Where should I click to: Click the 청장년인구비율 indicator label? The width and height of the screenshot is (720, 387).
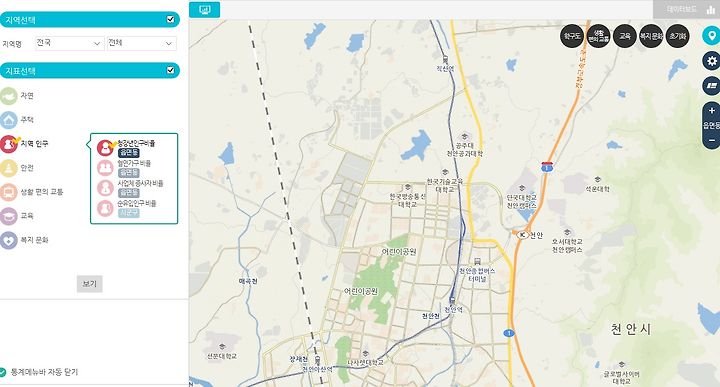tap(136, 143)
